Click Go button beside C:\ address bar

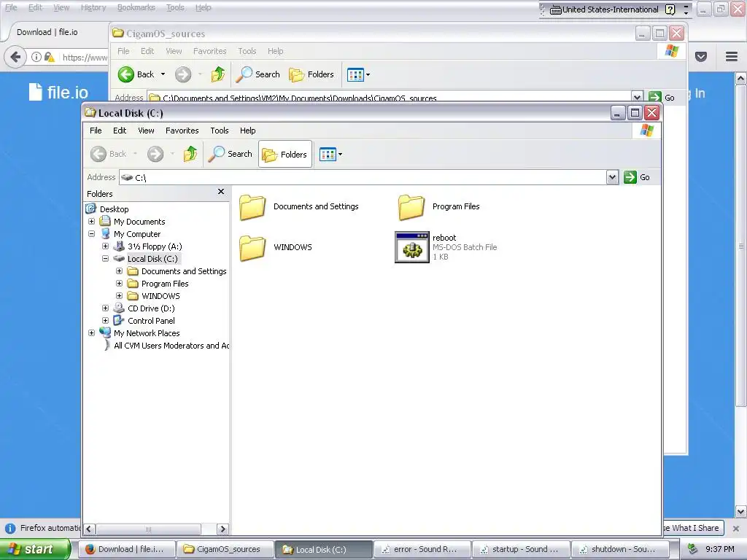tap(637, 177)
